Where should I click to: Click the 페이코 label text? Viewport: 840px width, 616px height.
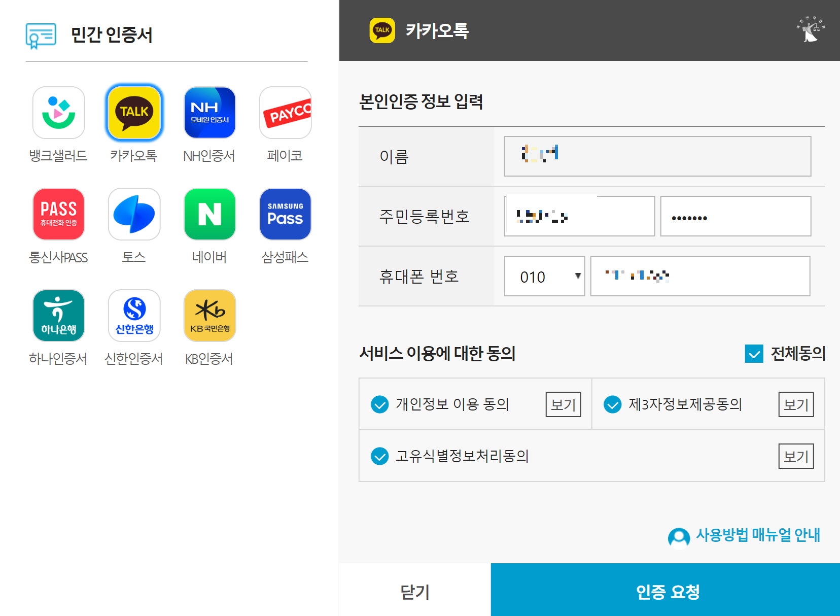point(285,155)
